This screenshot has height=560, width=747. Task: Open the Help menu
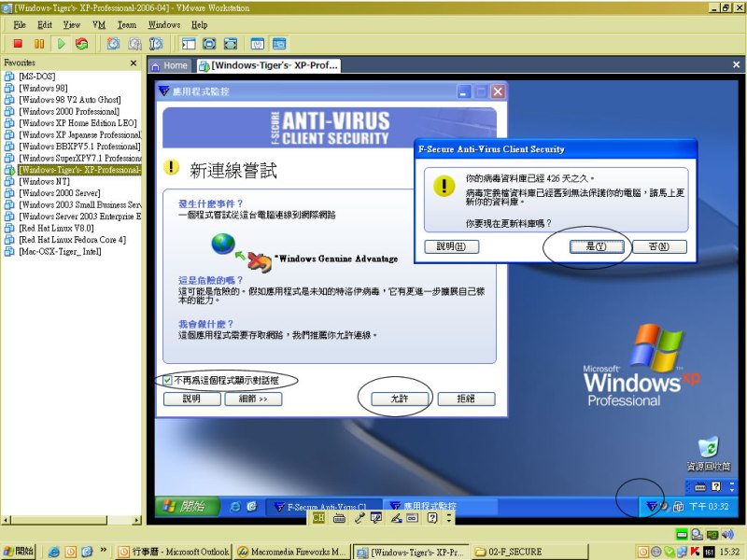[x=199, y=25]
